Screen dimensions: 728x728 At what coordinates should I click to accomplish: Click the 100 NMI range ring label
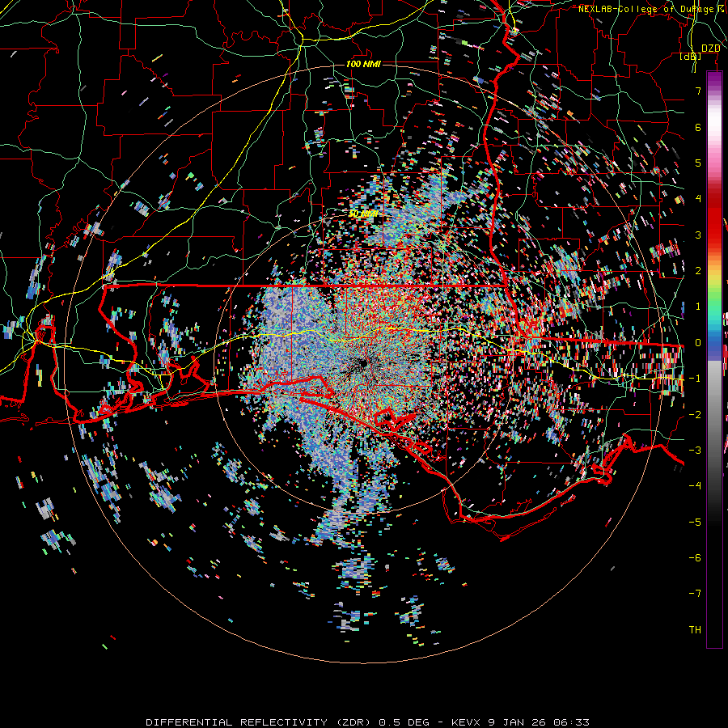pyautogui.click(x=363, y=64)
